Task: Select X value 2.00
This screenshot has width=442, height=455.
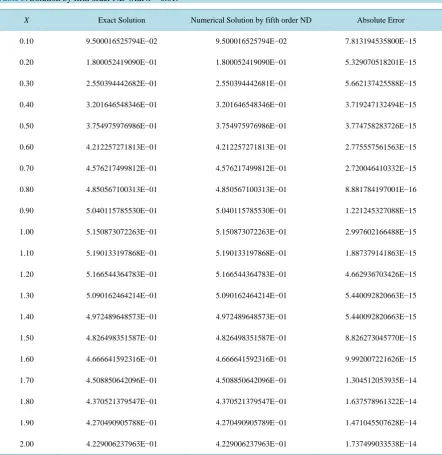Action: click(x=26, y=444)
